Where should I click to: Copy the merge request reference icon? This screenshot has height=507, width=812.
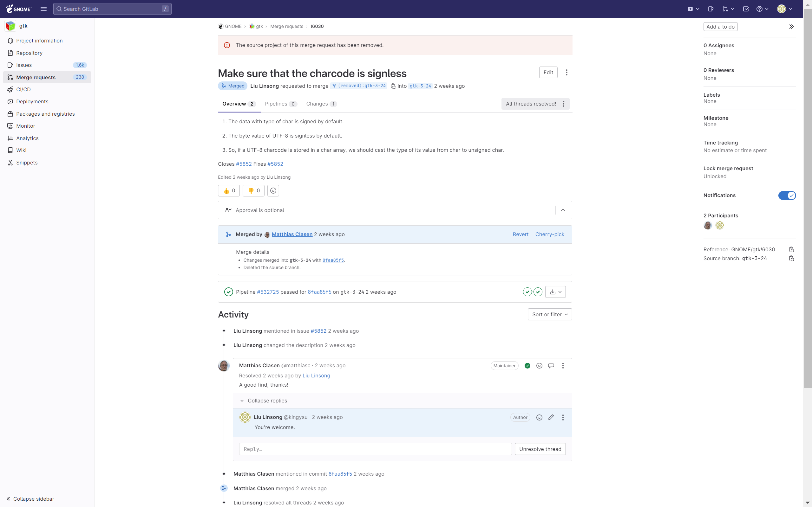pyautogui.click(x=791, y=249)
